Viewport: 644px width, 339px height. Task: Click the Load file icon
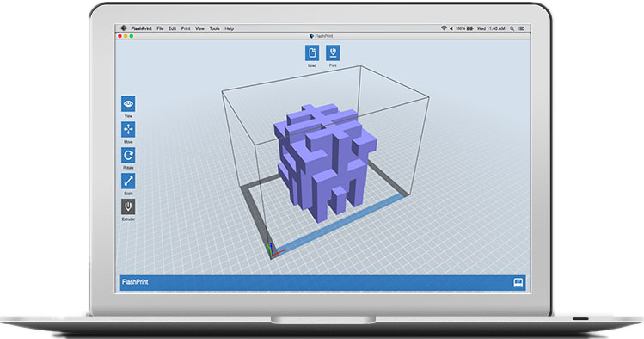[x=312, y=53]
